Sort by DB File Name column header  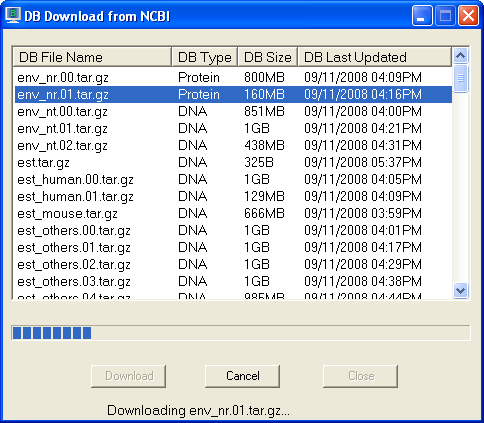[x=92, y=57]
